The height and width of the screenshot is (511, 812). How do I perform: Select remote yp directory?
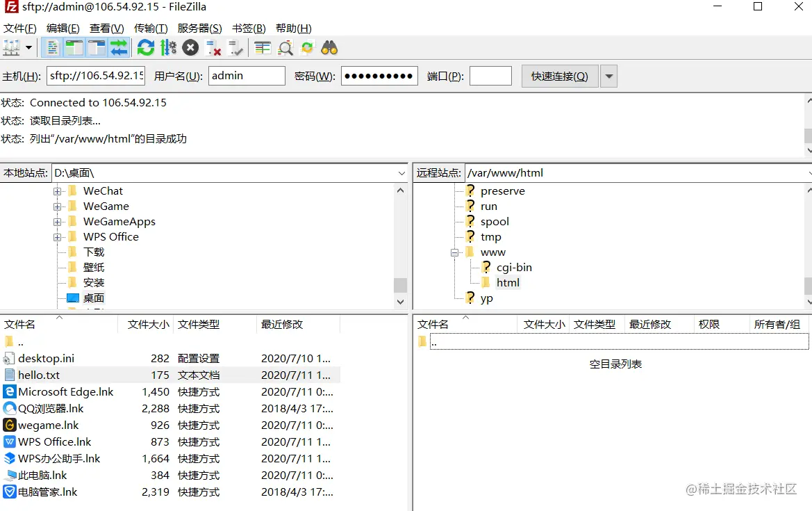click(x=486, y=298)
